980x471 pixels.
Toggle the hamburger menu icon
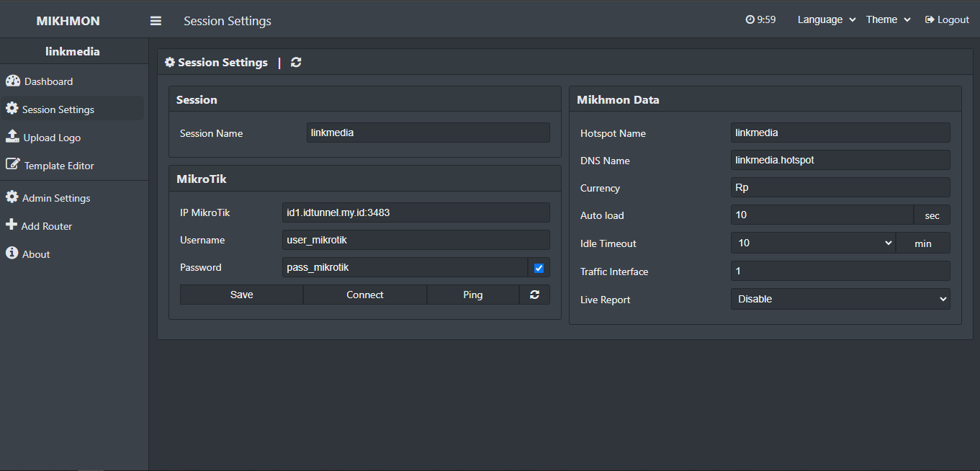point(156,21)
